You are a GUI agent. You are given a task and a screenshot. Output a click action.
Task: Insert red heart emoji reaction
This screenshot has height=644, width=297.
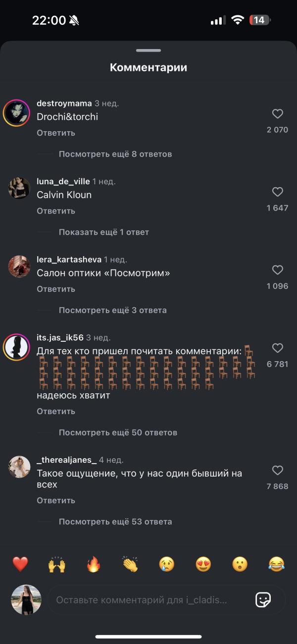[20, 564]
